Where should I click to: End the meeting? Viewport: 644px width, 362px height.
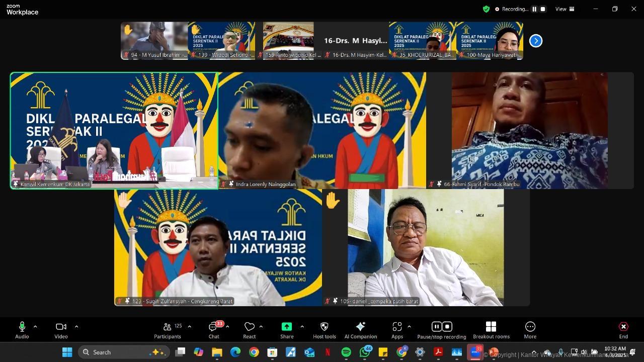pos(623,330)
